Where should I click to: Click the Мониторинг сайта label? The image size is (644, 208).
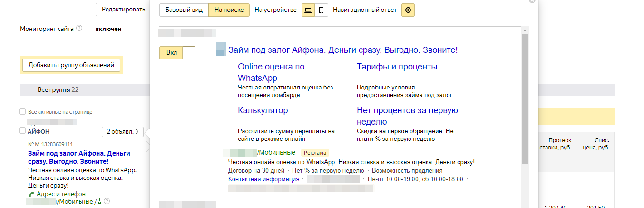pos(47,29)
